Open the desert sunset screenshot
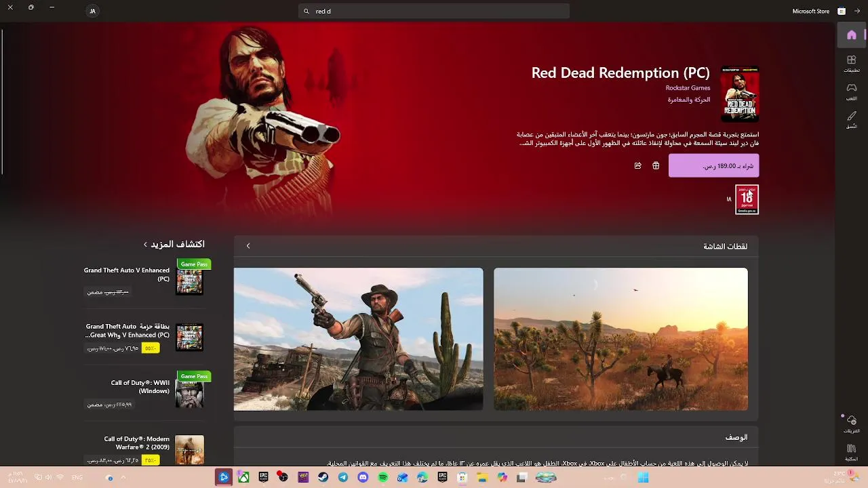This screenshot has height=488, width=868. click(620, 339)
